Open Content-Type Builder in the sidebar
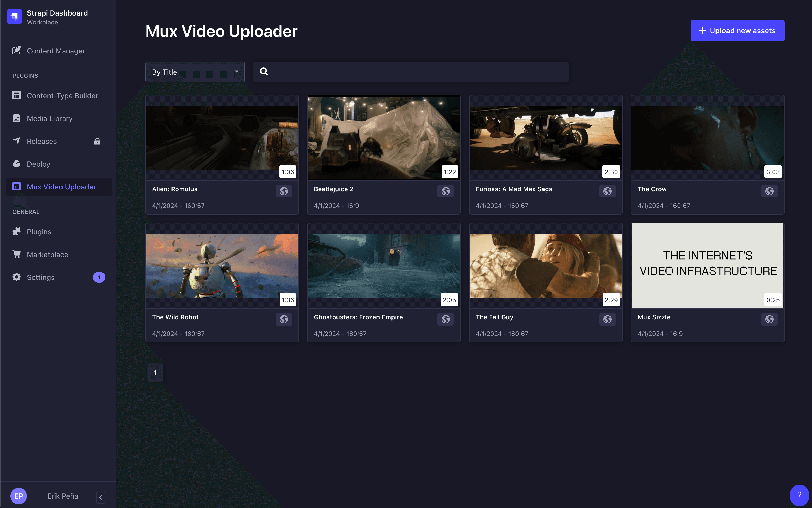This screenshot has height=508, width=812. pyautogui.click(x=62, y=96)
